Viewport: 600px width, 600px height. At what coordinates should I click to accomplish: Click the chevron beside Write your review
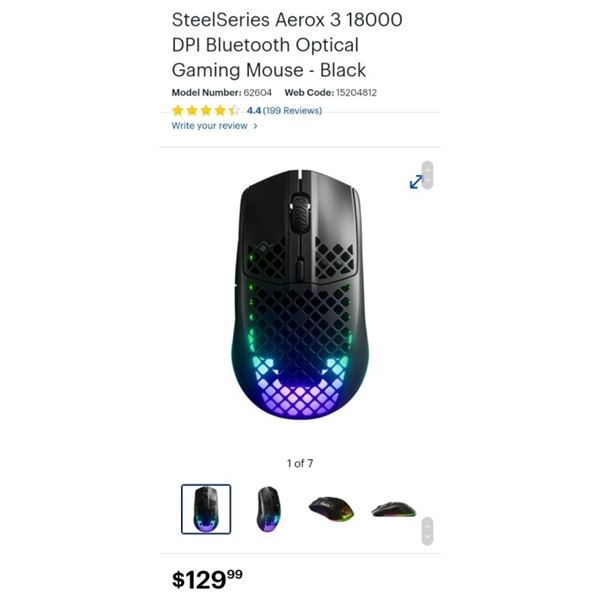[255, 126]
